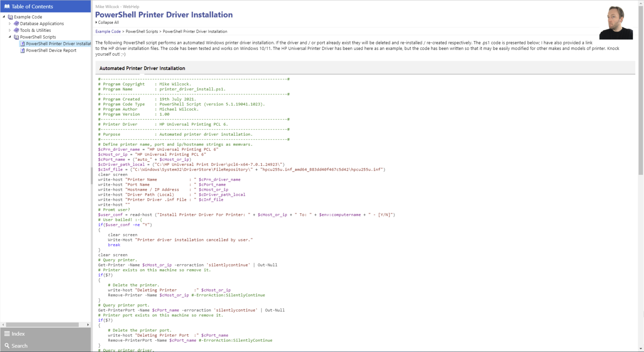The height and width of the screenshot is (352, 644).
Task: Click the book icon next to Database Applications
Action: tap(16, 23)
